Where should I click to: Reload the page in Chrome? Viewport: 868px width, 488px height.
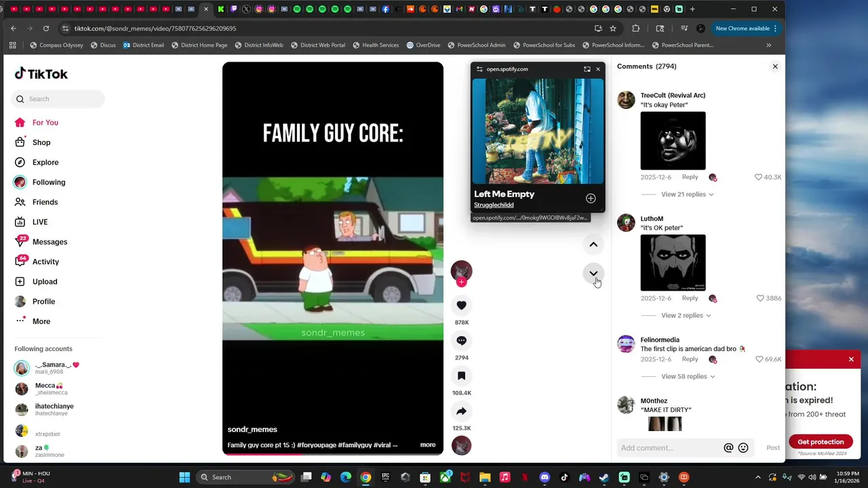(45, 28)
